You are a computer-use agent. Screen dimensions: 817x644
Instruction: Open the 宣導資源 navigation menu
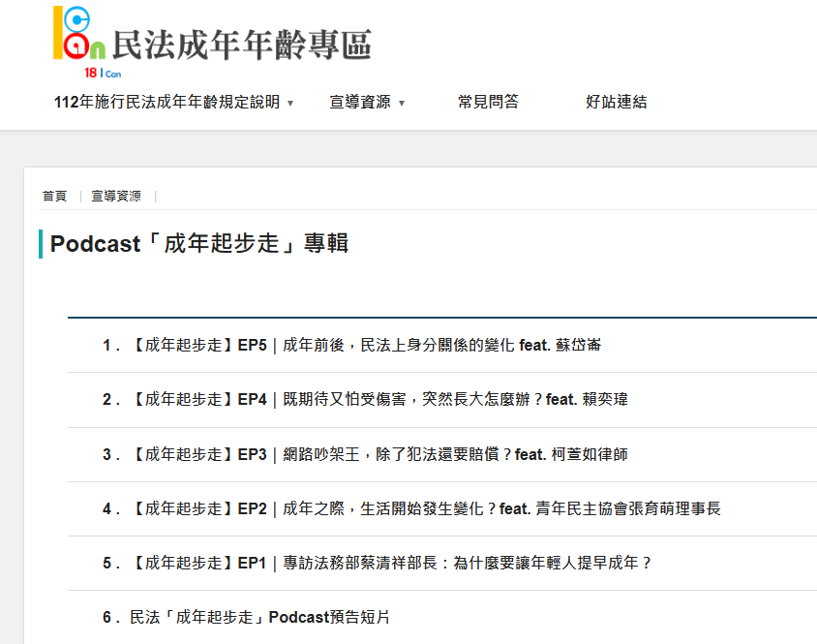click(x=359, y=102)
